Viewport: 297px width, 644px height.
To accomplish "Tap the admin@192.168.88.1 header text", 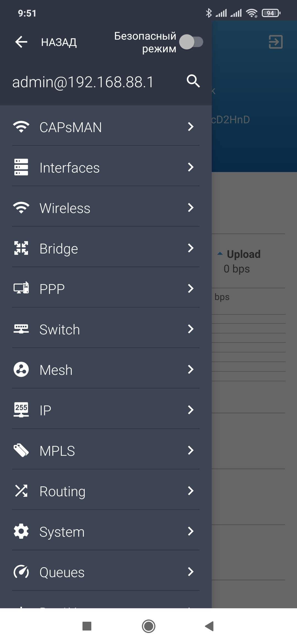I will coord(83,82).
